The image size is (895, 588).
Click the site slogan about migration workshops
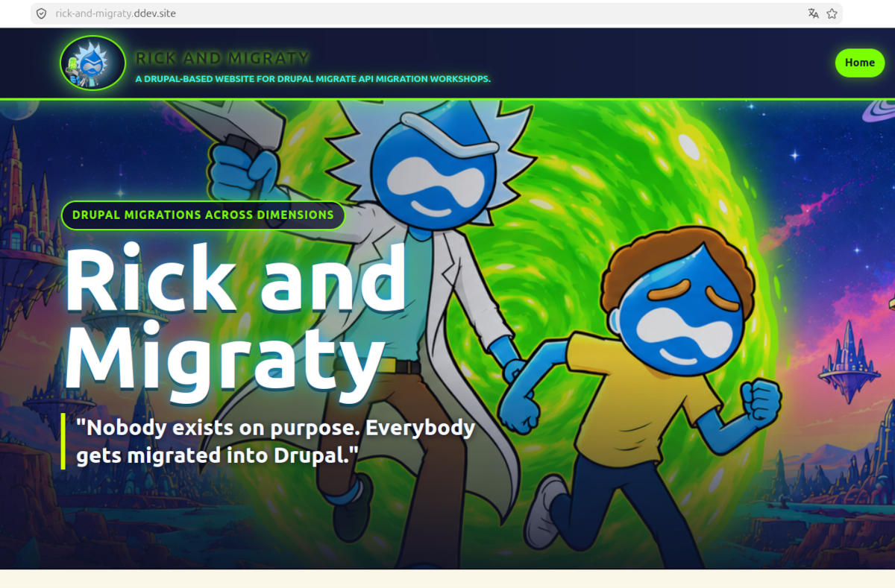[313, 79]
